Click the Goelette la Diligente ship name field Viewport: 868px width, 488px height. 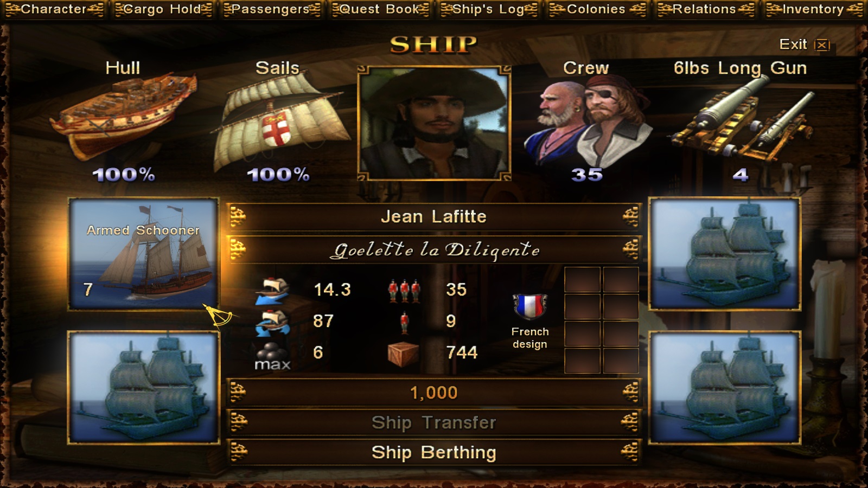coord(434,249)
